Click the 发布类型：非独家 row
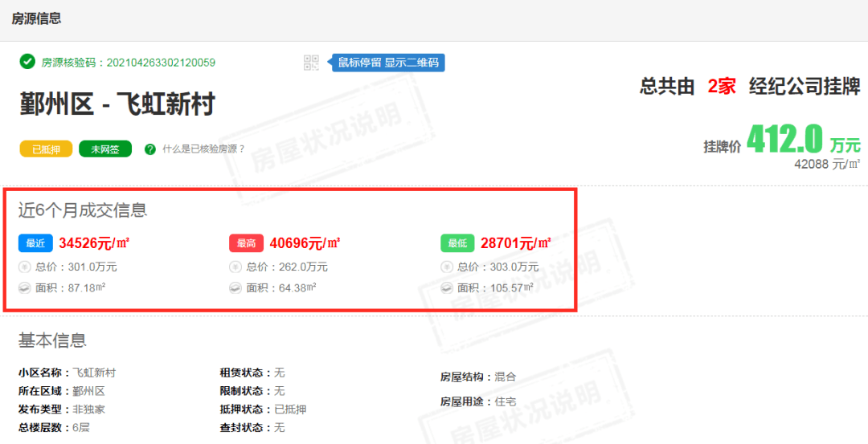The image size is (868, 444). pos(61,409)
